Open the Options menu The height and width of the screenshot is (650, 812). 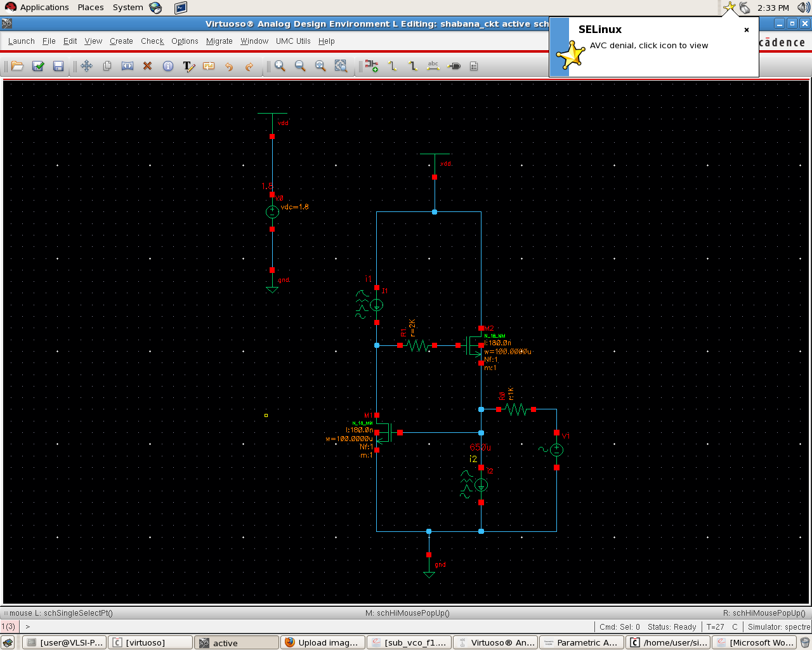pyautogui.click(x=185, y=41)
